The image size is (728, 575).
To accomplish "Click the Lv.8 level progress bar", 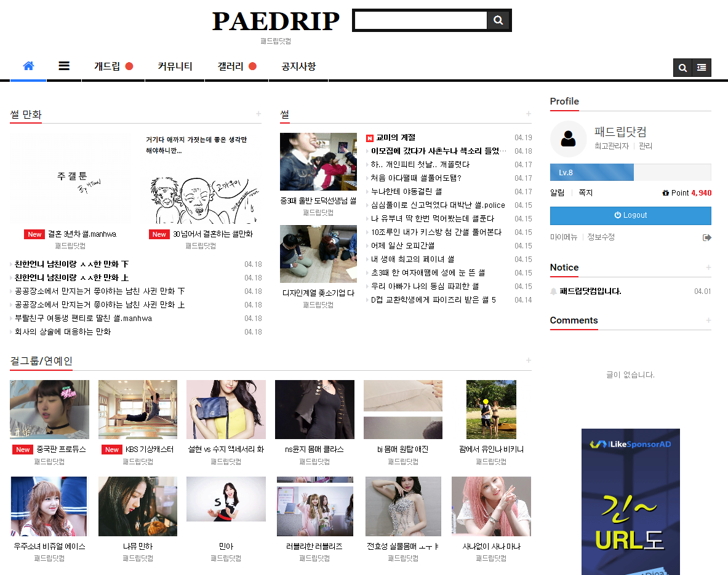I will point(631,172).
